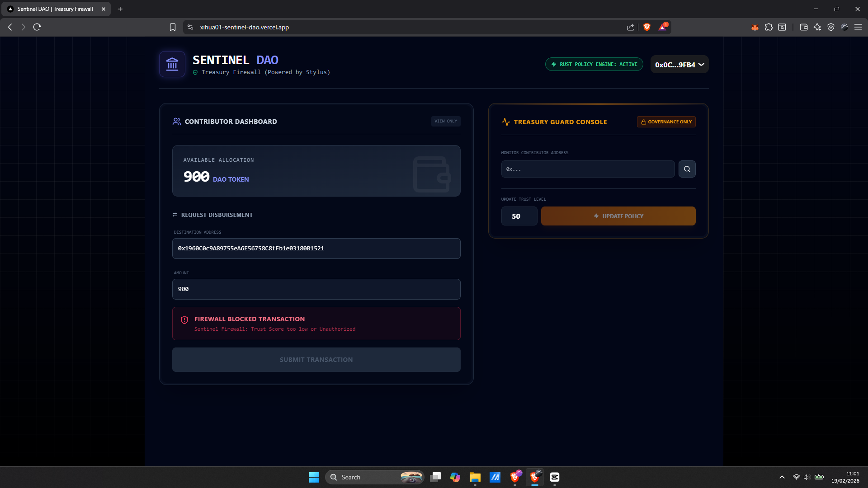
Task: Open Brave Shields lion icon in address bar
Action: pos(647,27)
